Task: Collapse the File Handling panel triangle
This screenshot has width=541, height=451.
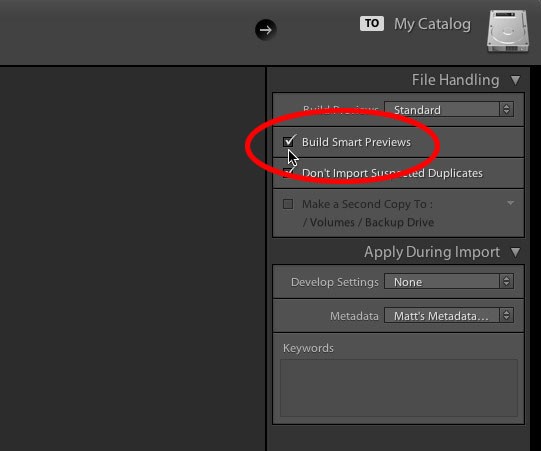Action: pos(515,80)
